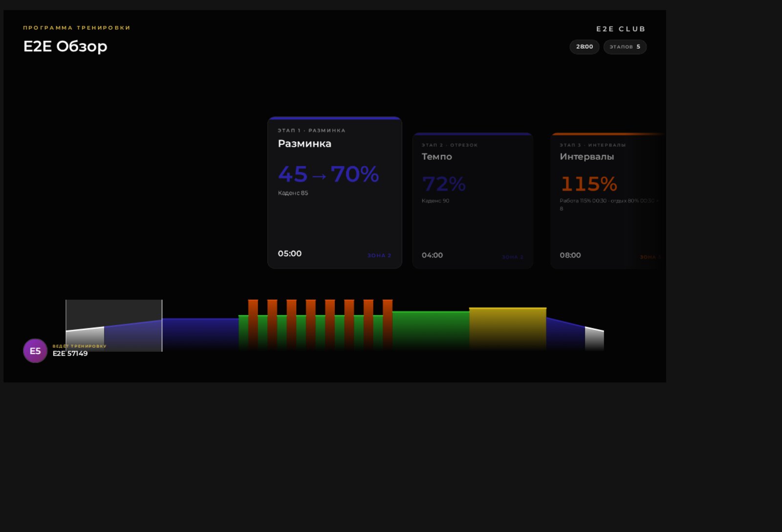The image size is (782, 532).
Task: Click the 05:00 duration in Разминка card
Action: (290, 254)
